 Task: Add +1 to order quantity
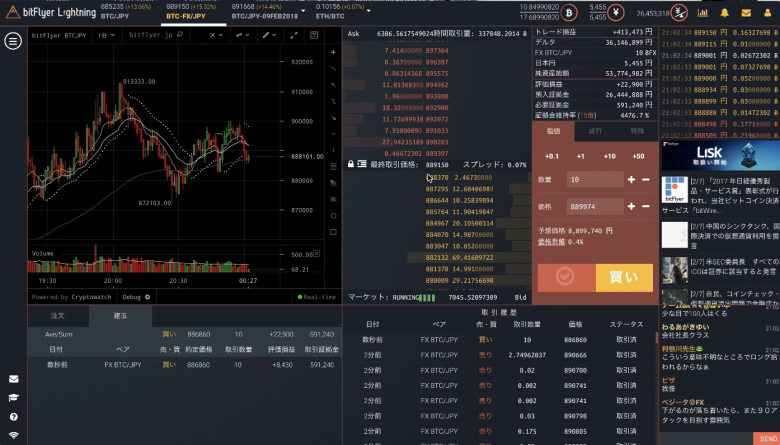pos(581,156)
